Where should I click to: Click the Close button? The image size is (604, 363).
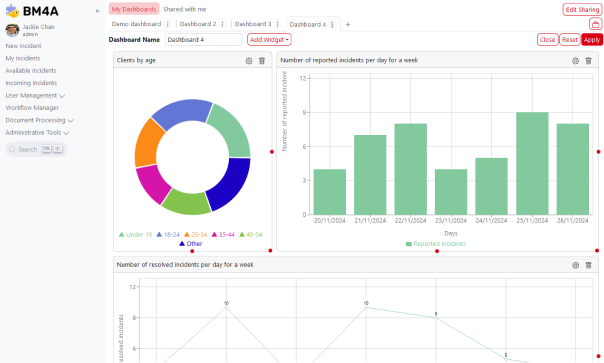pyautogui.click(x=547, y=39)
